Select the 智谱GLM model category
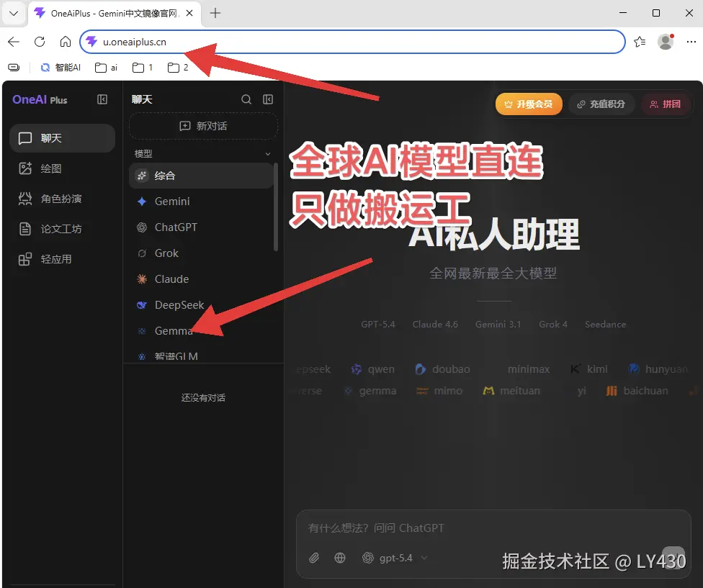Screen dimensions: 703x588 coord(201,356)
